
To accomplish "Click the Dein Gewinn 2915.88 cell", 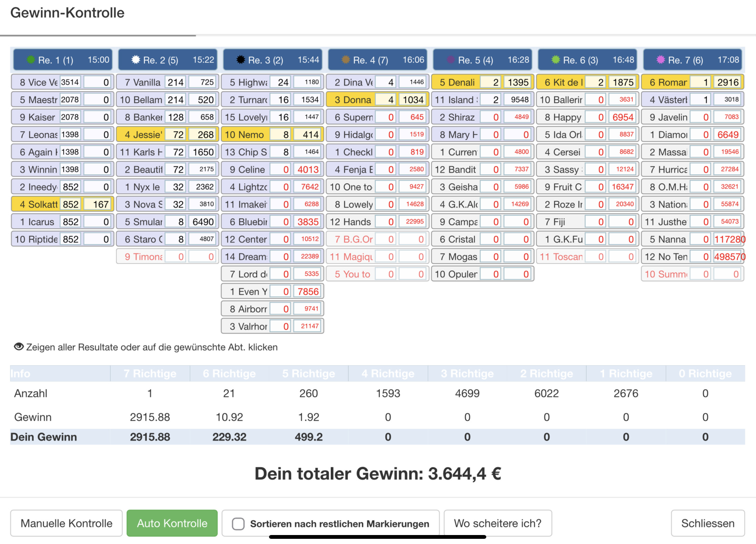I will tap(150, 437).
